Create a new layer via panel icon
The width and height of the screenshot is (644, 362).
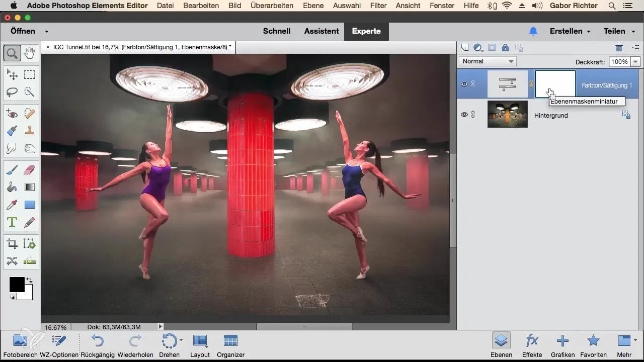pyautogui.click(x=465, y=48)
